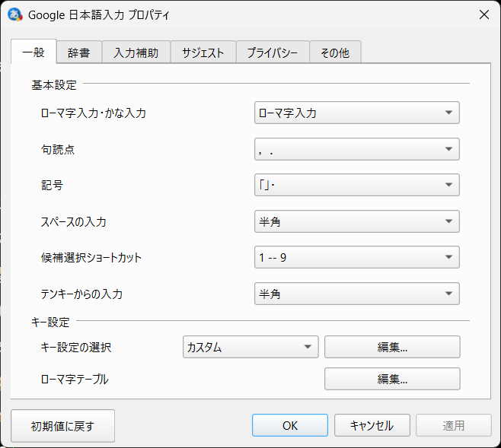The width and height of the screenshot is (501, 448).
Task: Open the サジェスト tab
Action: tap(203, 52)
